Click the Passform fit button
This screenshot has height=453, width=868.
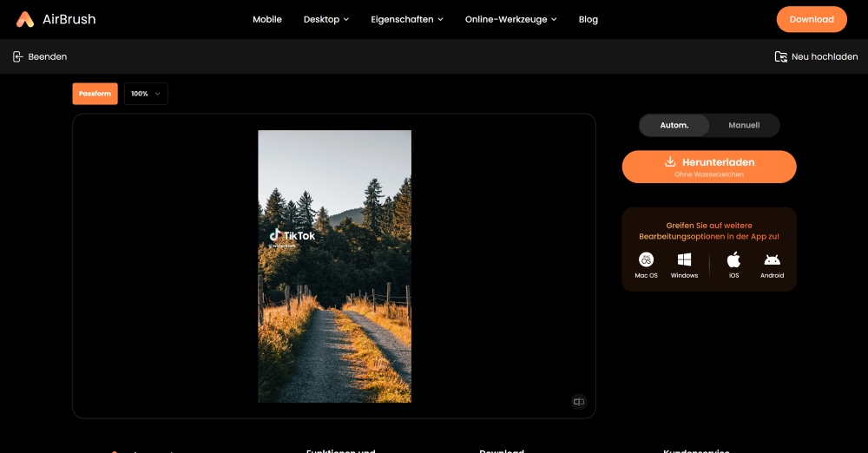coord(95,94)
